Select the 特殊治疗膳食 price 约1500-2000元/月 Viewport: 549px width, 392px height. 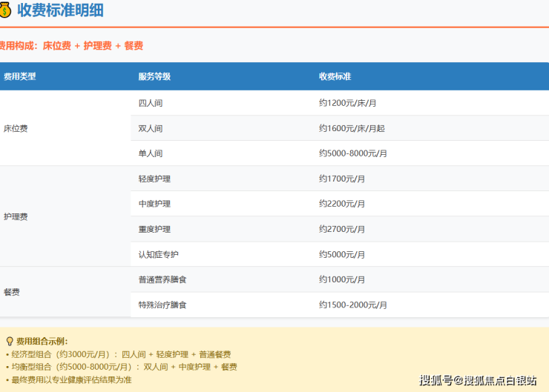[353, 305]
